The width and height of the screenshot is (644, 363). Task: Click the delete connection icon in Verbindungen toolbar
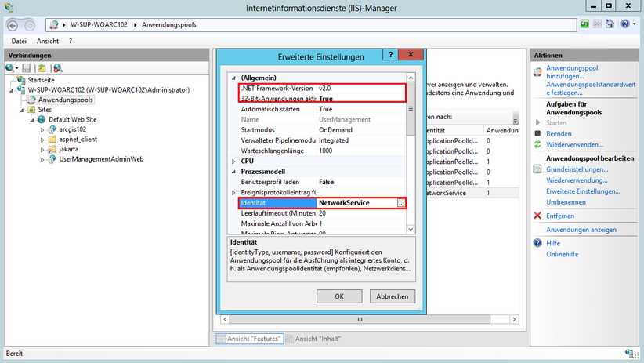click(x=57, y=68)
